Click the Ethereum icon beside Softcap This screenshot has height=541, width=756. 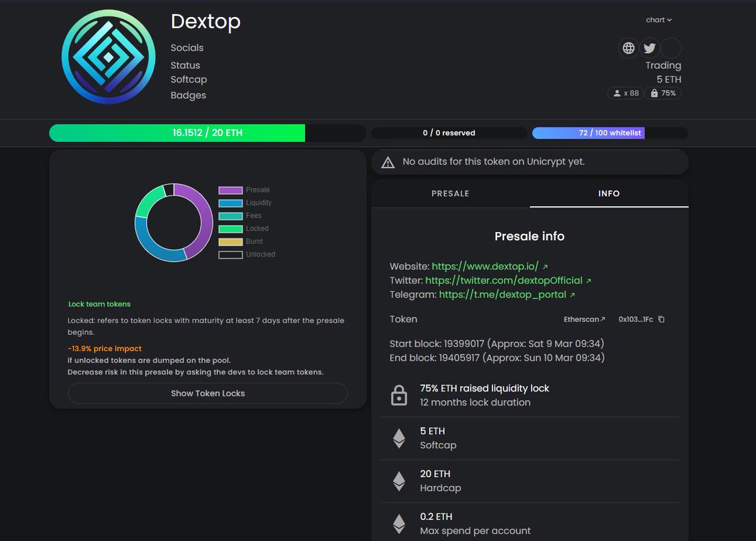tap(399, 438)
